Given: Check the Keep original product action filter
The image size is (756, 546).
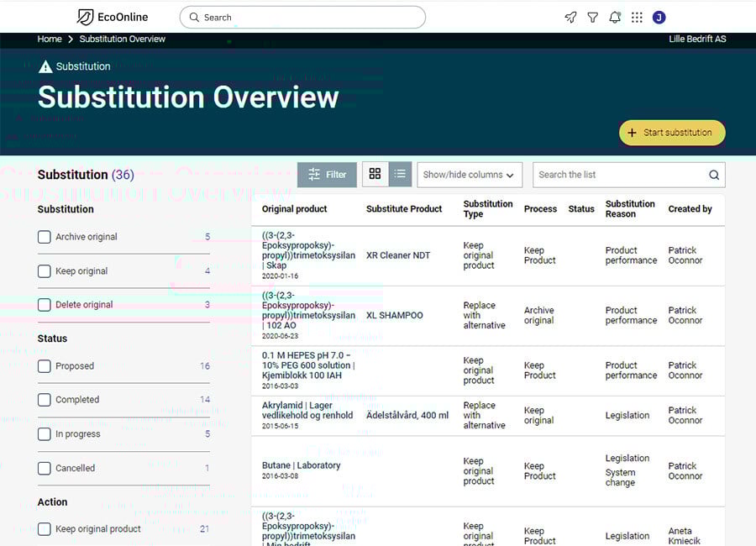Looking at the screenshot, I should [45, 529].
